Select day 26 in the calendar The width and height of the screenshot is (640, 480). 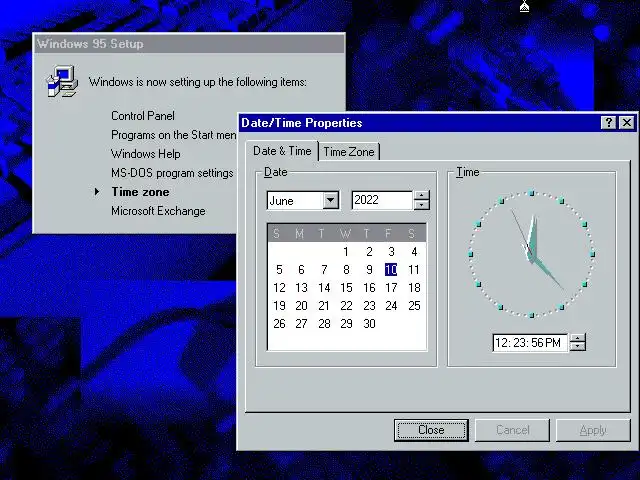(x=279, y=324)
